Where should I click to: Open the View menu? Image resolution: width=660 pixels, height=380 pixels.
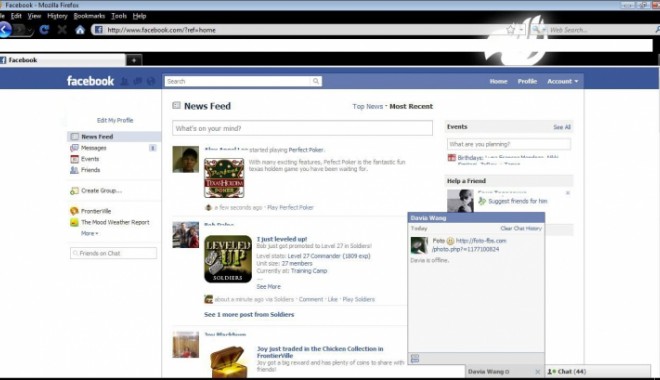(34, 16)
